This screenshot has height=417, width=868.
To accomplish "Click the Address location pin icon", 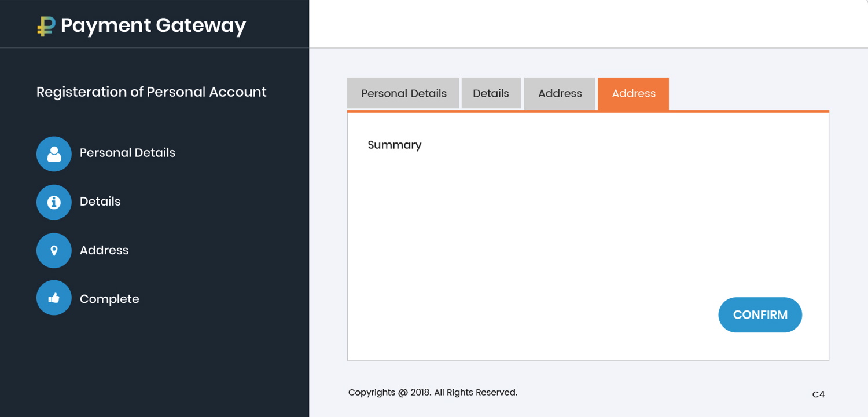I will click(54, 251).
